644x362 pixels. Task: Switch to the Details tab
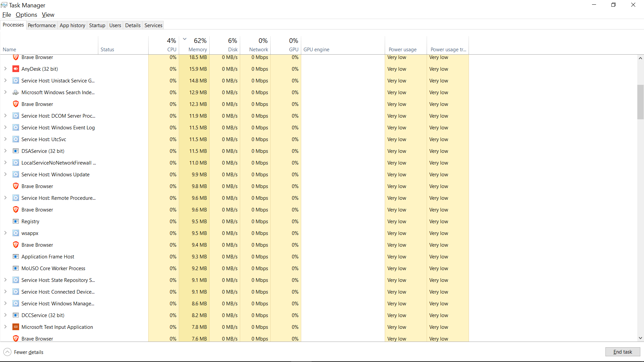pyautogui.click(x=133, y=25)
